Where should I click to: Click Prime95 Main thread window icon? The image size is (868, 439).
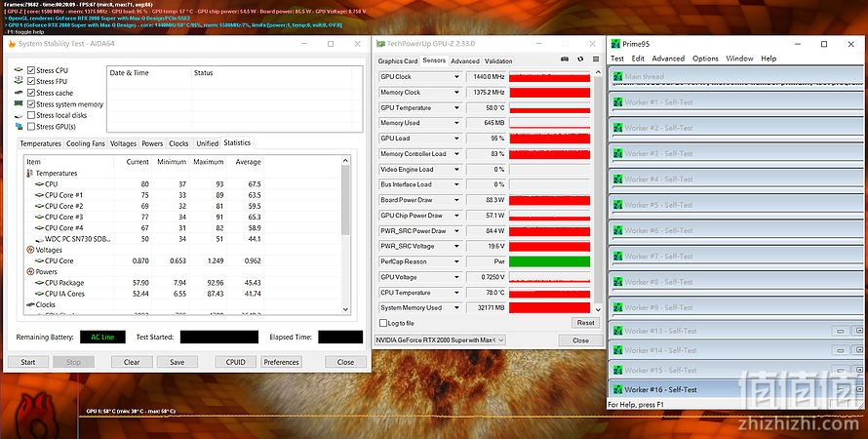(x=617, y=76)
